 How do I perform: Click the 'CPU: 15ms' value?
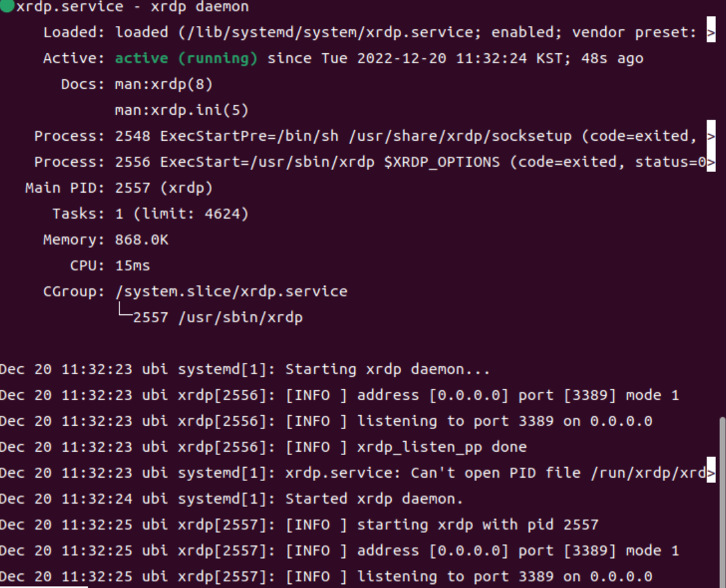click(132, 266)
